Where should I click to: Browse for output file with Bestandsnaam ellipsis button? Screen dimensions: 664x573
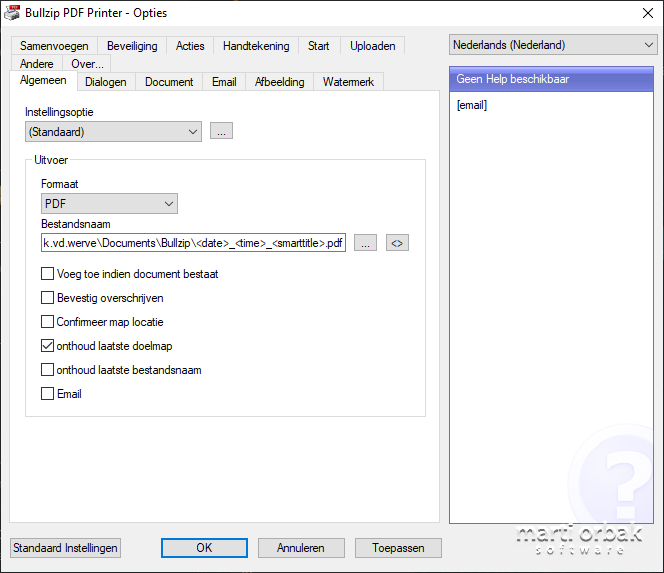pyautogui.click(x=365, y=243)
